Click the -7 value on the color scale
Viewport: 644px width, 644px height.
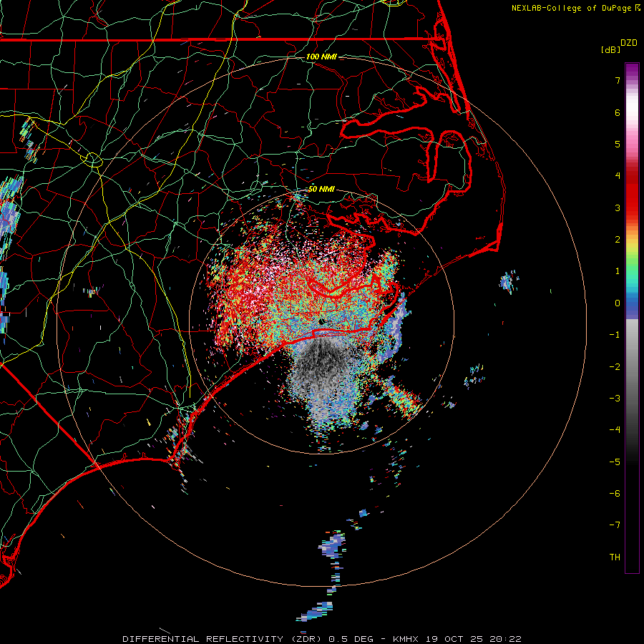[x=615, y=525]
